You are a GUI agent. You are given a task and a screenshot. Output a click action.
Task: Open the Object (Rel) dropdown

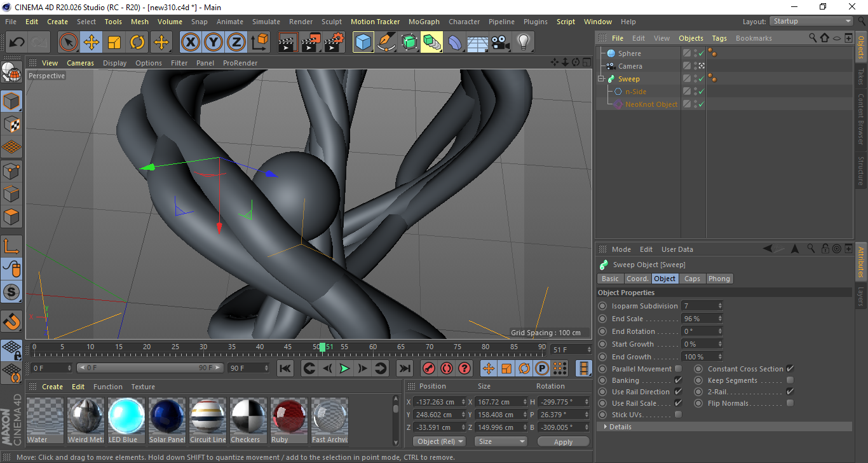click(439, 441)
